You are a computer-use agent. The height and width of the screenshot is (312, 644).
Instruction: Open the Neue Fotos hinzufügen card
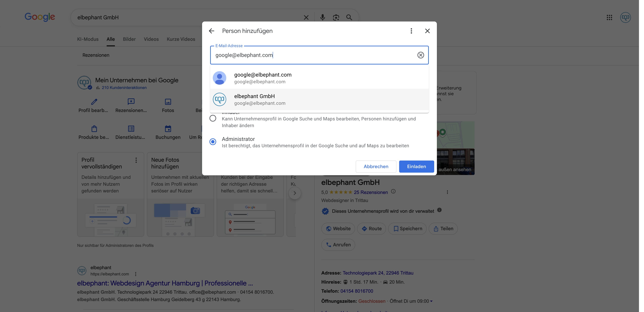[x=180, y=194]
